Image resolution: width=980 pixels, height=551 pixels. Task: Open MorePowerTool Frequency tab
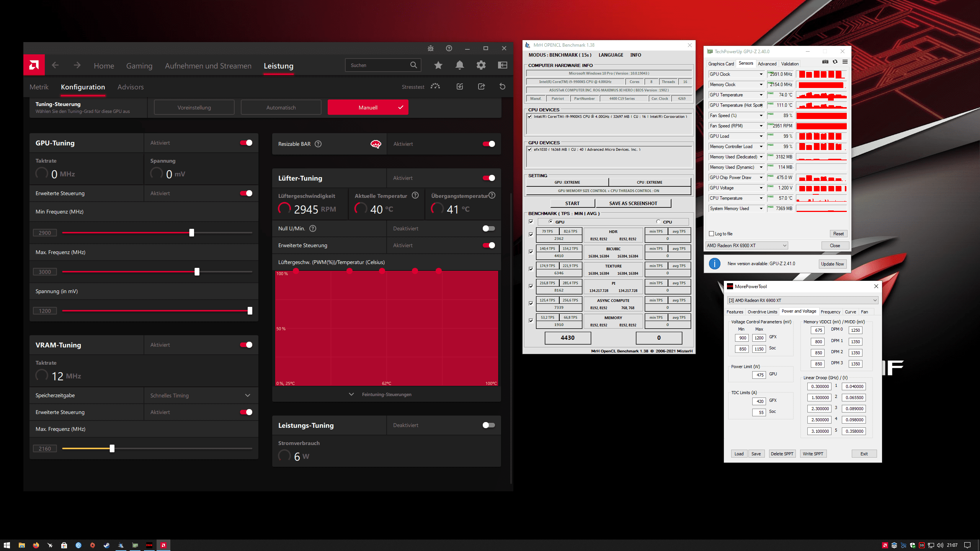pyautogui.click(x=830, y=312)
